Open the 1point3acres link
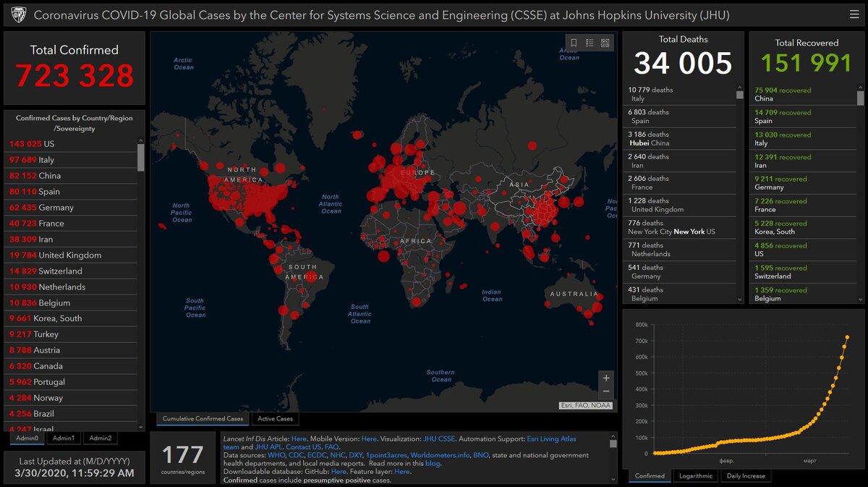This screenshot has width=868, height=487. pyautogui.click(x=386, y=455)
